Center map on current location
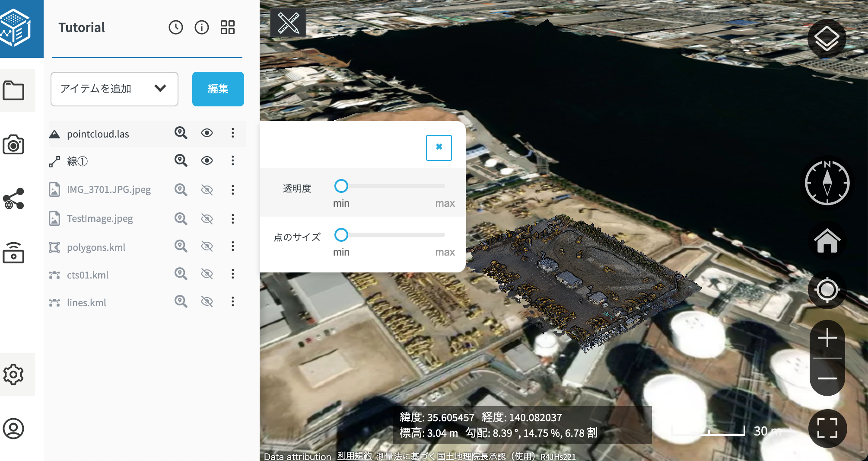Screen dimensions: 868x461 click(827, 290)
